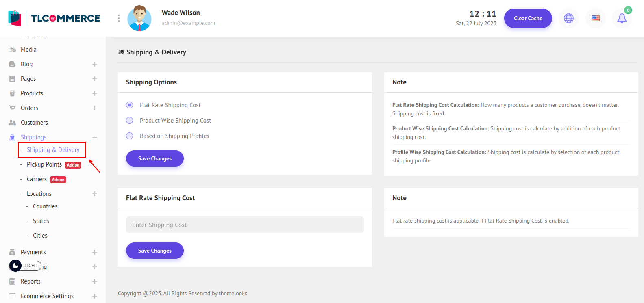The height and width of the screenshot is (303, 644).
Task: Click the Wade Wilson profile avatar
Action: tap(139, 18)
